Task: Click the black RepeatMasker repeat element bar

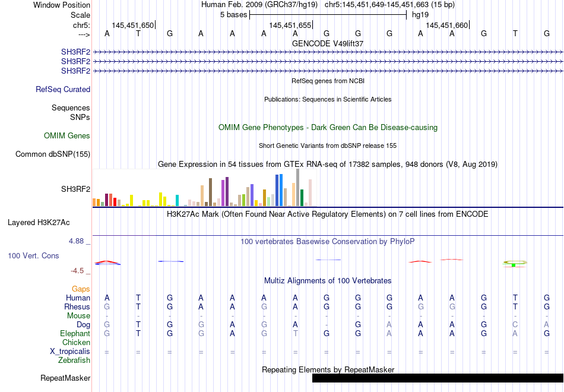Action: 438,378
